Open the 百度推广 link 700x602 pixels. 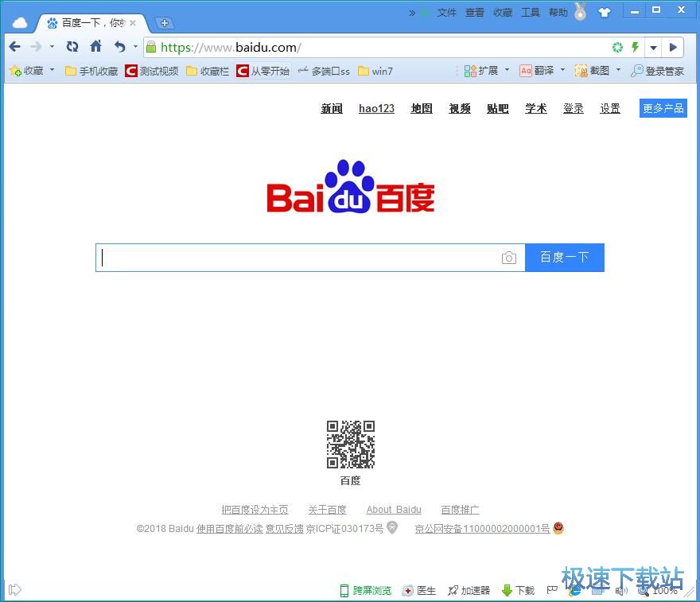point(460,509)
